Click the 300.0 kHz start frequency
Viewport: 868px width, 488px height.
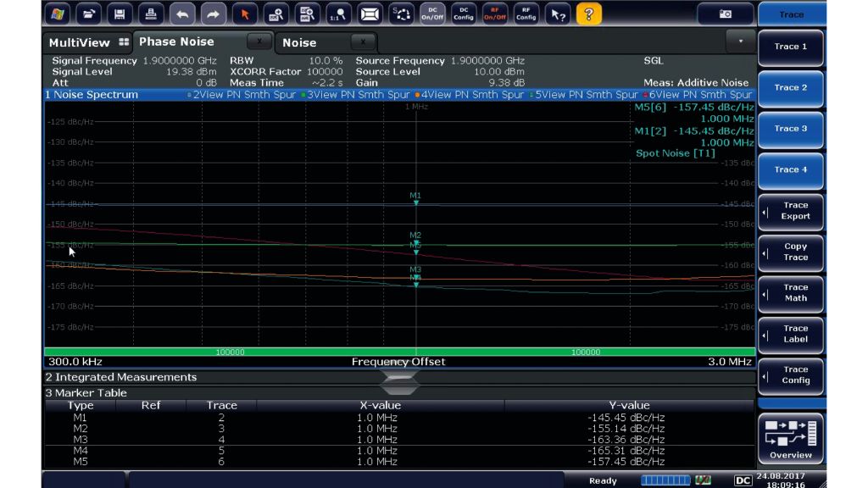[75, 362]
